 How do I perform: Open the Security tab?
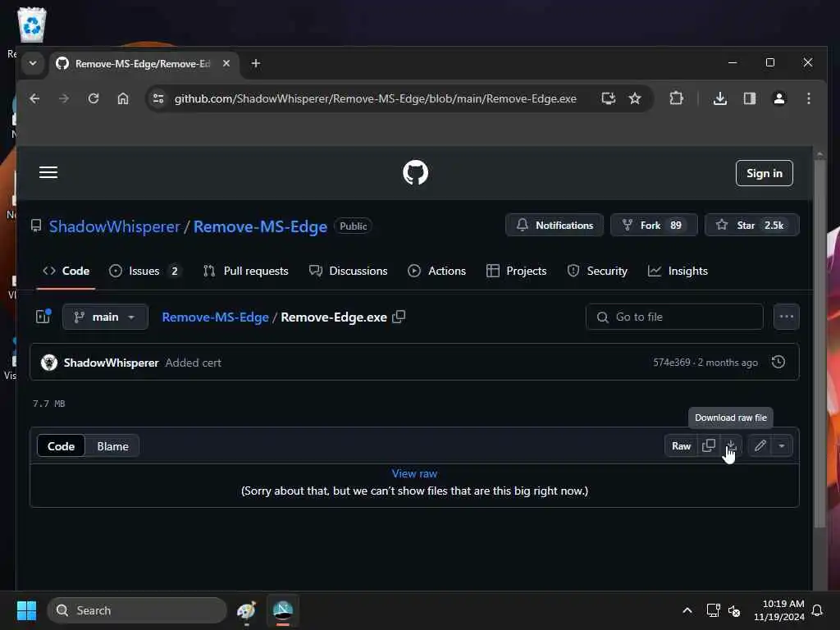(x=597, y=271)
